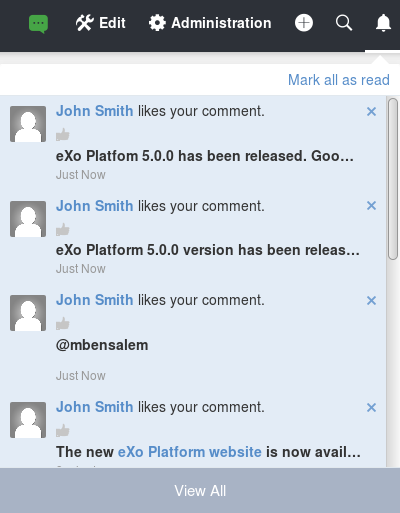Open the eXo Platform website link
The width and height of the screenshot is (400, 513).
[190, 452]
